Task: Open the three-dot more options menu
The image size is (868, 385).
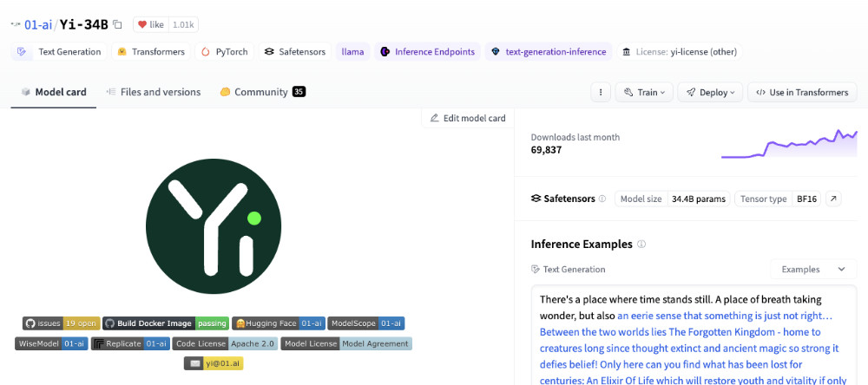Action: pyautogui.click(x=601, y=93)
